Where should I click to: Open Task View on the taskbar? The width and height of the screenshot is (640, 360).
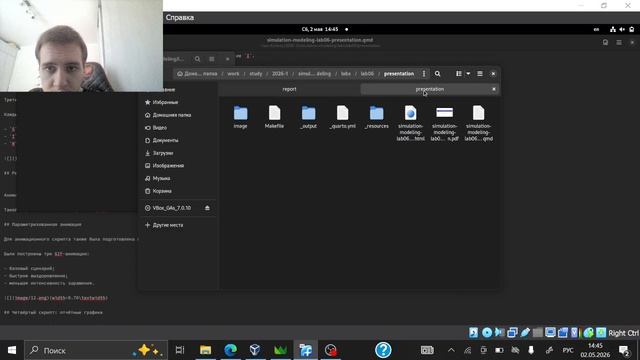click(x=180, y=350)
